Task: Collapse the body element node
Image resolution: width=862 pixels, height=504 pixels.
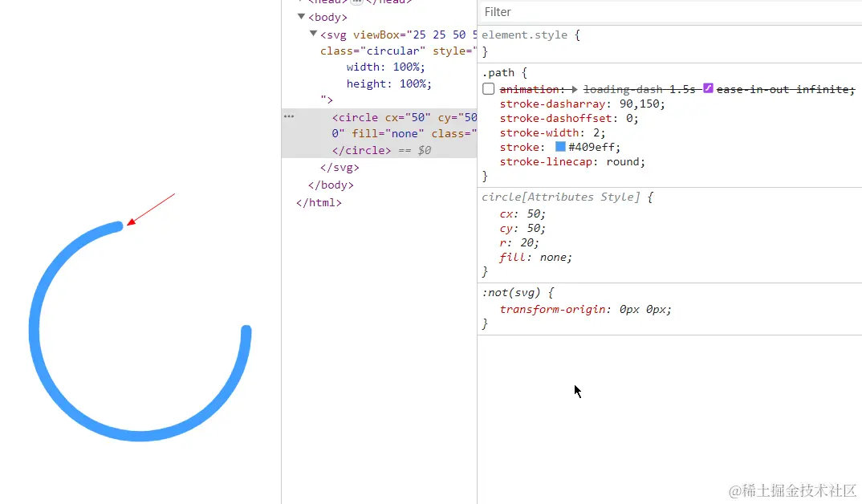Action: 301,17
